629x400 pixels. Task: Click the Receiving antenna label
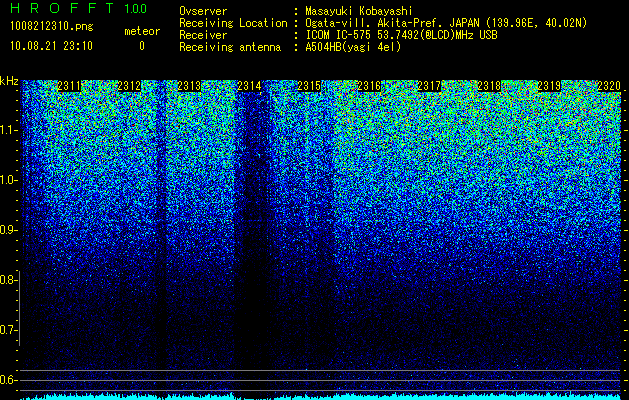pos(230,47)
